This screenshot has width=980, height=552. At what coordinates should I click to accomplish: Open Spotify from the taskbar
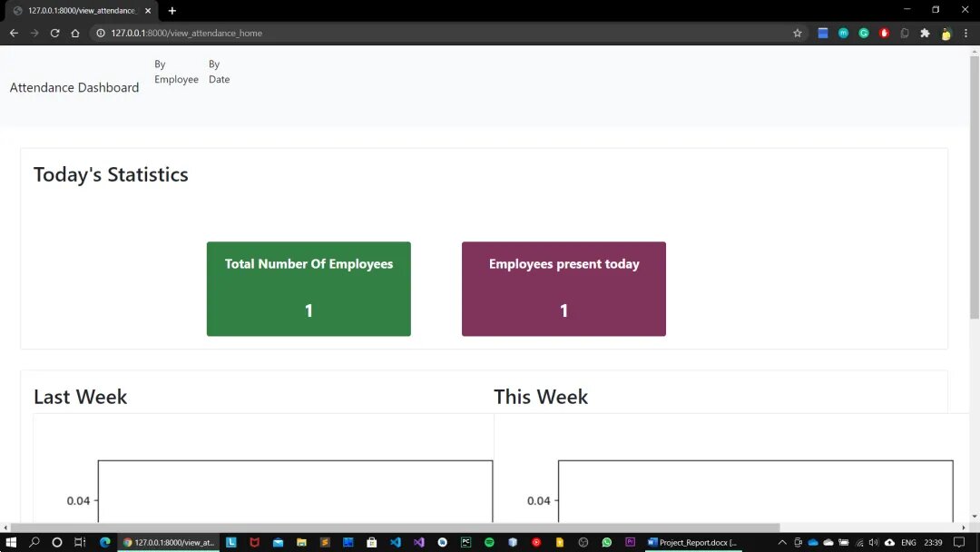coord(489,542)
